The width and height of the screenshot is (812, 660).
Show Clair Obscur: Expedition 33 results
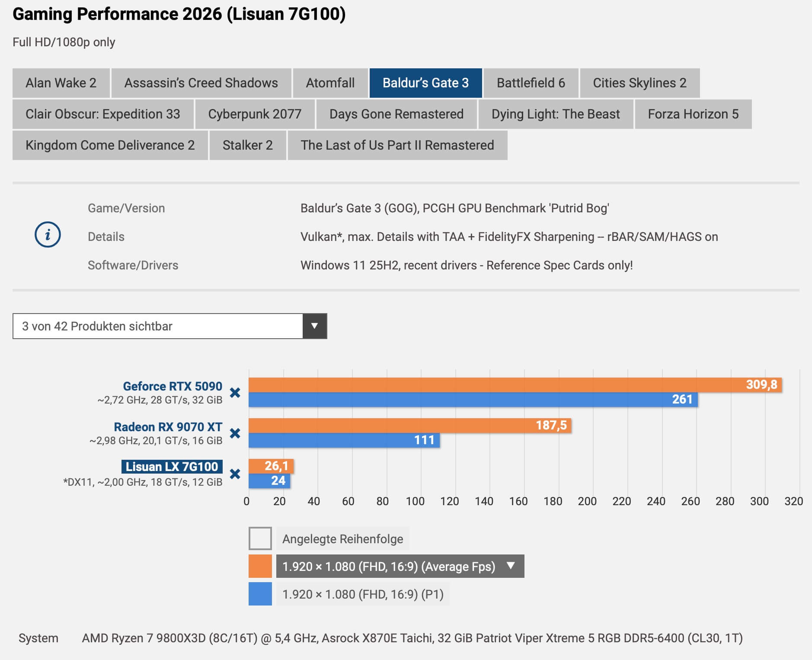point(103,114)
